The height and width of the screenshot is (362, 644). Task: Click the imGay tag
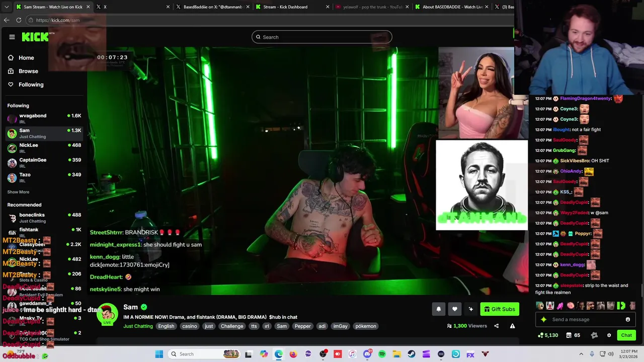340,326
